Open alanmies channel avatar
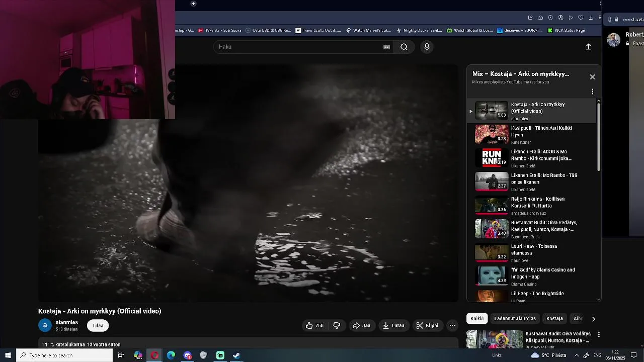Screen dimensions: 644x362 (45, 325)
